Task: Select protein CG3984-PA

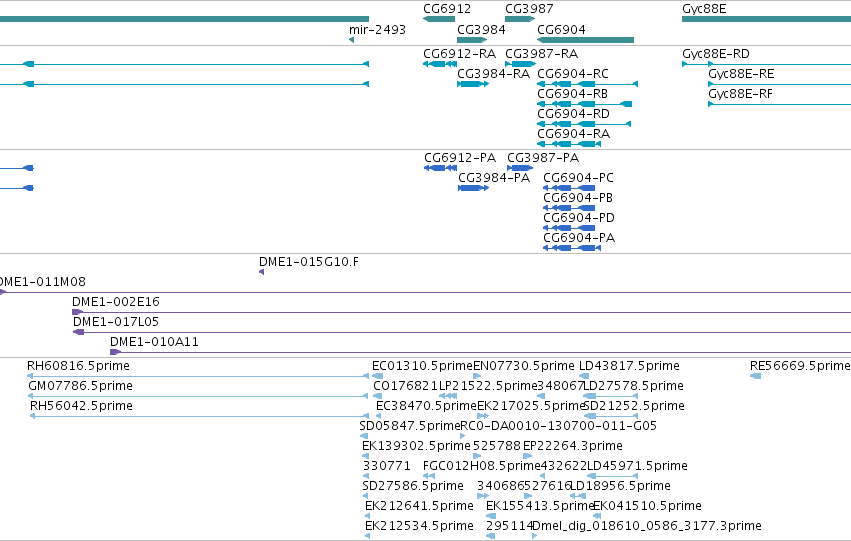Action: coord(474,188)
